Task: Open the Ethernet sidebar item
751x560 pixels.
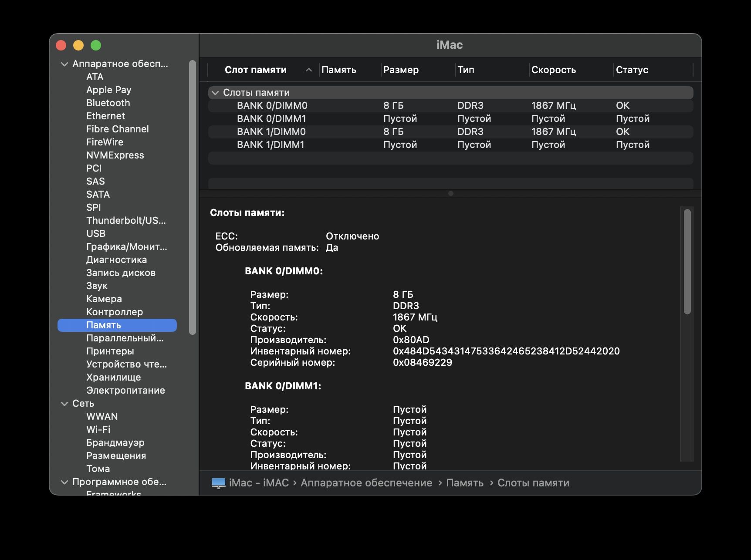Action: pyautogui.click(x=105, y=116)
